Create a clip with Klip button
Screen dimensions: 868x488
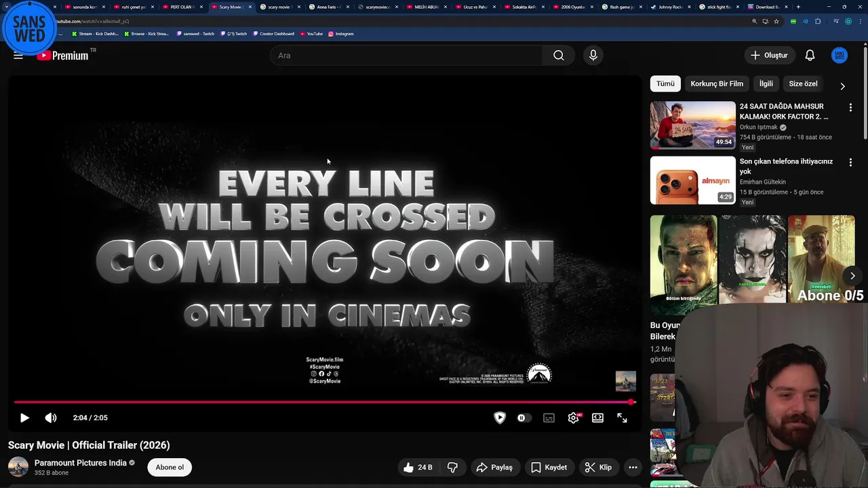(599, 467)
